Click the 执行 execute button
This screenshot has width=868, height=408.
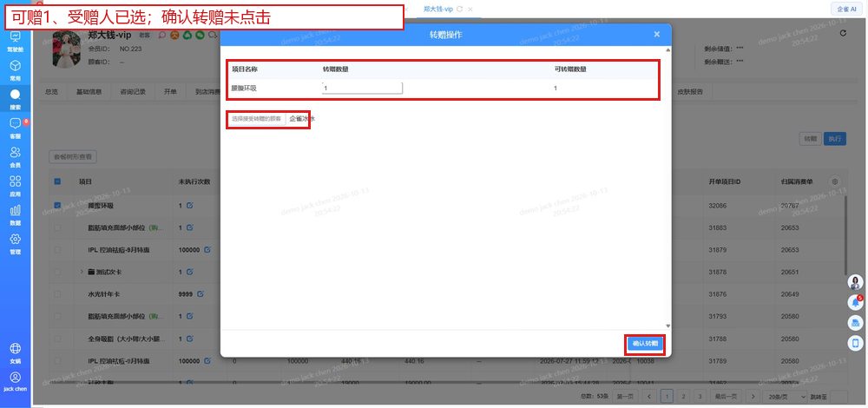pyautogui.click(x=835, y=139)
